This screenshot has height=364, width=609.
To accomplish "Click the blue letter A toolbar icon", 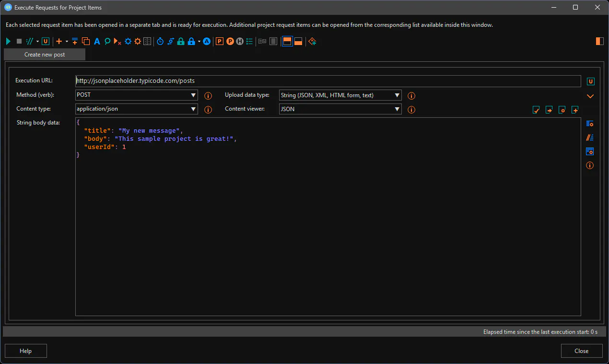I will [97, 42].
